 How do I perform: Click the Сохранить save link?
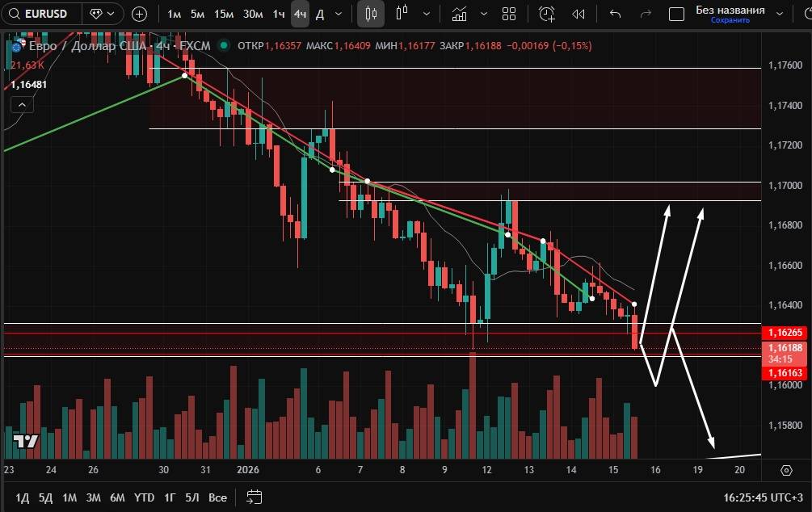click(x=730, y=20)
